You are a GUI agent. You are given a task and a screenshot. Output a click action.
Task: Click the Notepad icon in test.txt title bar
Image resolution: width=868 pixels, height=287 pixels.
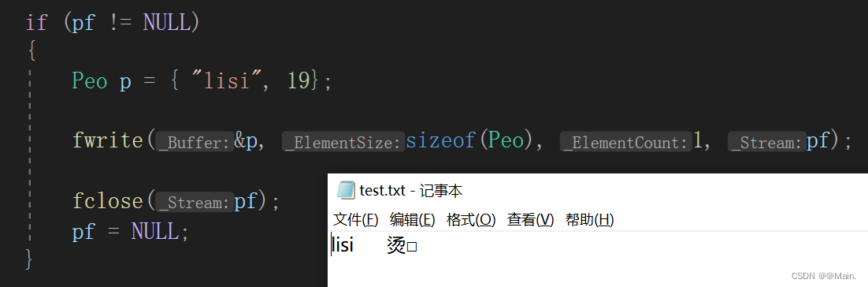coord(346,190)
